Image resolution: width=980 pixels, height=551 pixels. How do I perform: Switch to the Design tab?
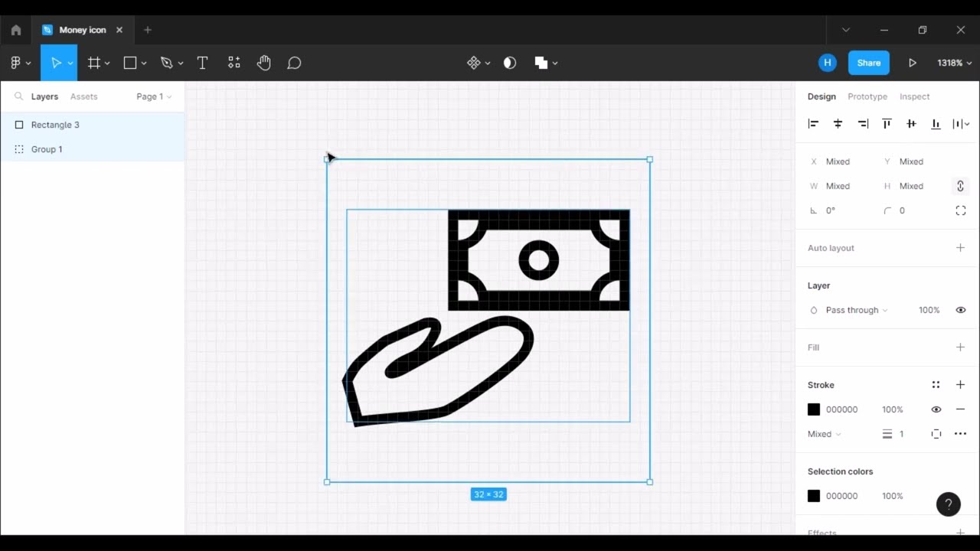tap(822, 96)
